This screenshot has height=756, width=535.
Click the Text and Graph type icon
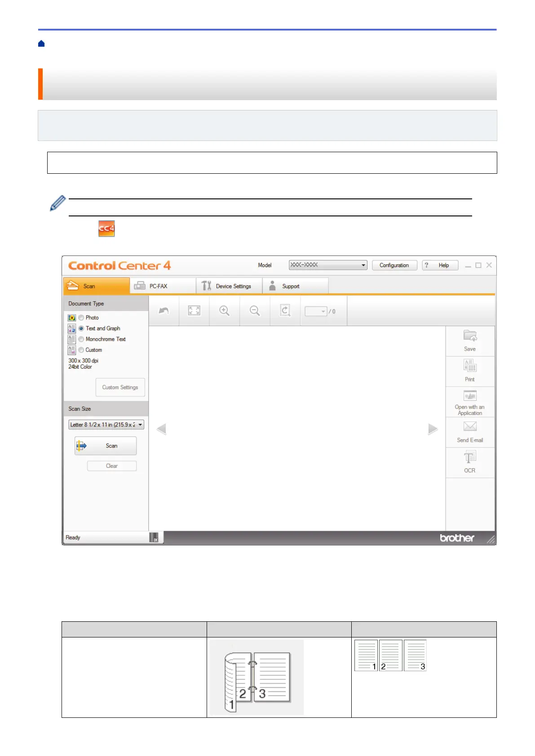click(x=71, y=328)
